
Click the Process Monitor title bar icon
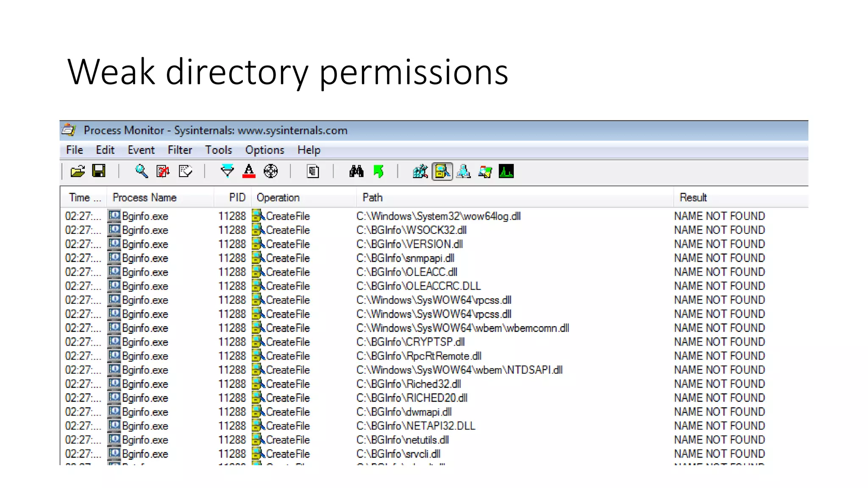point(69,130)
